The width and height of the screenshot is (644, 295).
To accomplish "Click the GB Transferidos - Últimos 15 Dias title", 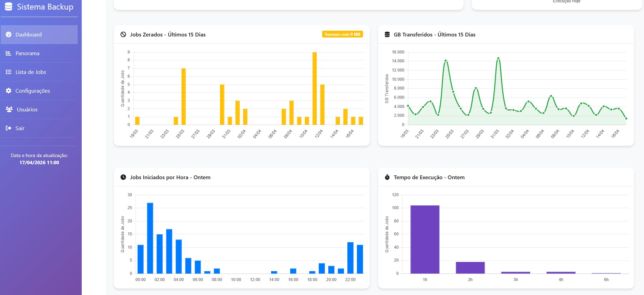I will [435, 34].
